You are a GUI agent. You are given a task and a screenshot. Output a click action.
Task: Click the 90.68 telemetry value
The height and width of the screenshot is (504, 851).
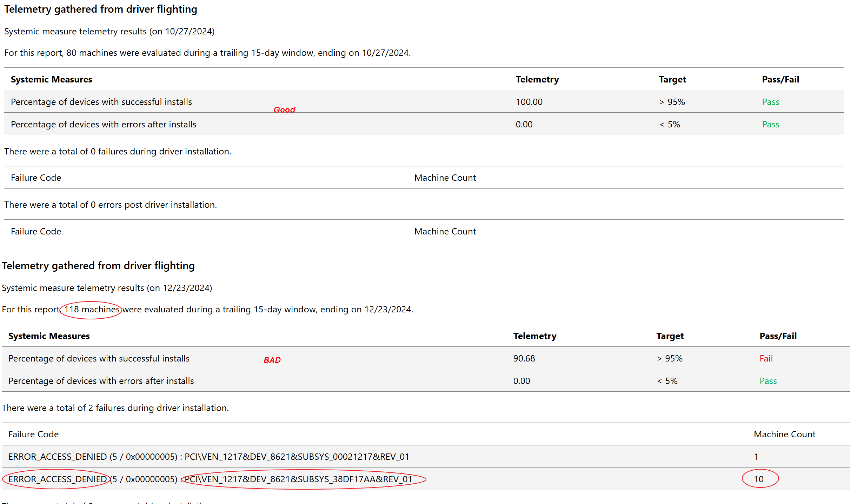pyautogui.click(x=524, y=358)
